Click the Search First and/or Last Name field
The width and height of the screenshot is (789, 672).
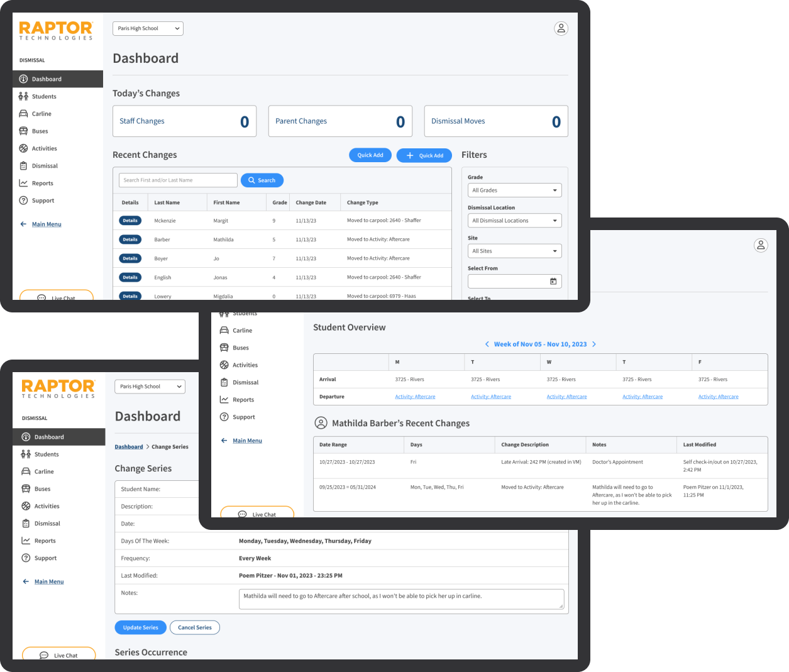pos(178,180)
